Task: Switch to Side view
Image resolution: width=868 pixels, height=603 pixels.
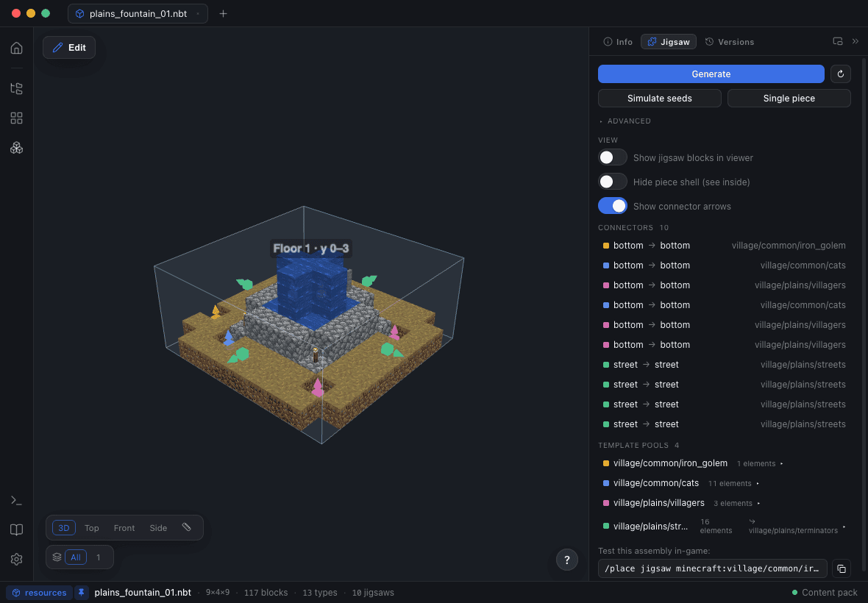Action: pos(158,528)
